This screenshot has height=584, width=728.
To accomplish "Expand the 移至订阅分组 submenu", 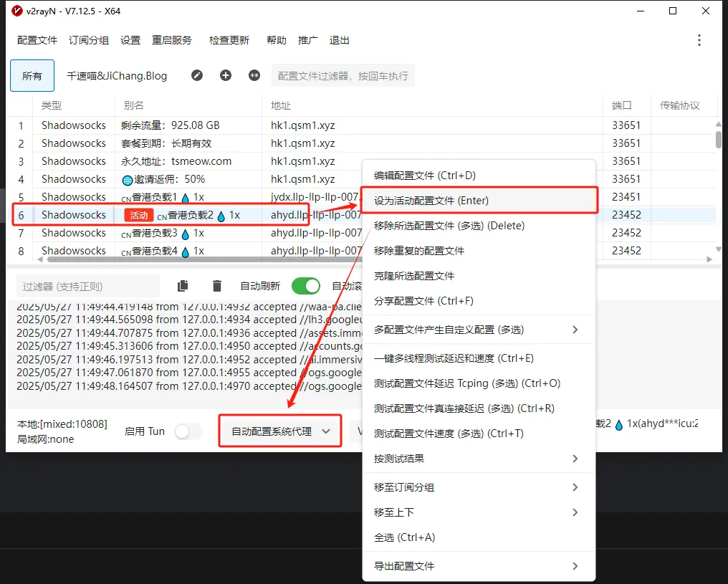I will click(479, 487).
